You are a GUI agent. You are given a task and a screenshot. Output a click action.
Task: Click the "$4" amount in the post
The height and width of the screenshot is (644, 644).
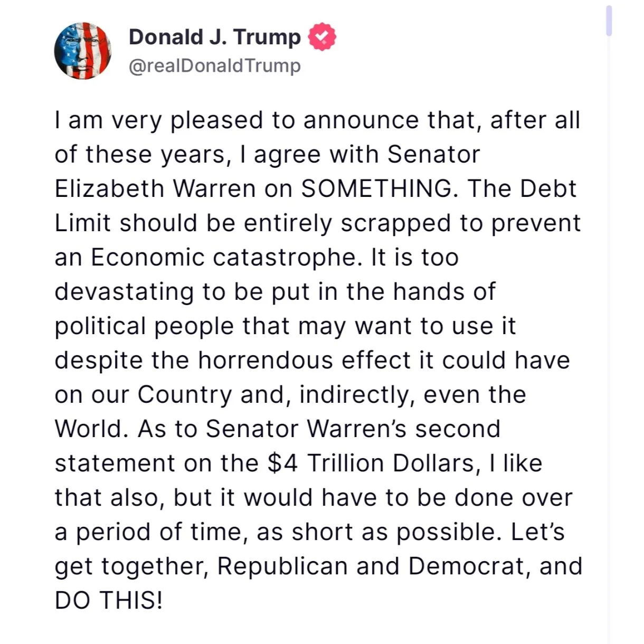tap(283, 463)
